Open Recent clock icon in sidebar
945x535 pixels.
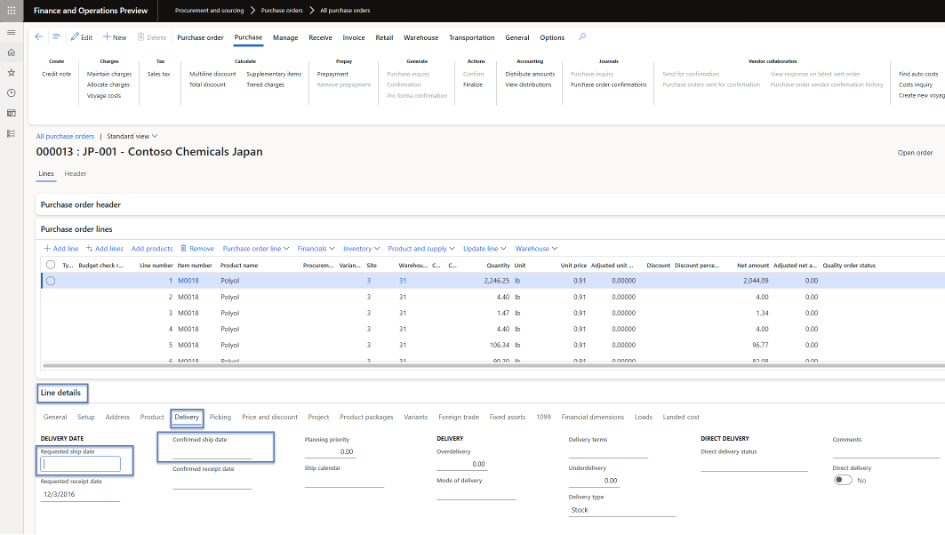(x=10, y=93)
